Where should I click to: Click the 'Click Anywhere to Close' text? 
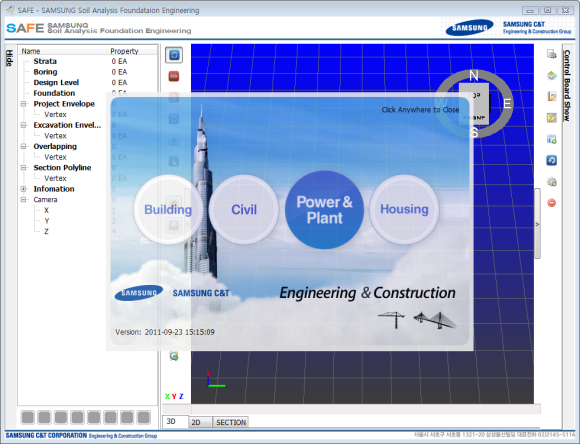tap(420, 110)
